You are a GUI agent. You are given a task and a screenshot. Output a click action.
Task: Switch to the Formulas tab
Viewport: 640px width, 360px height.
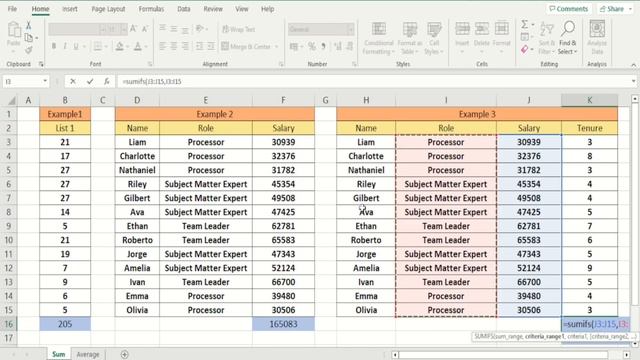pos(151,9)
